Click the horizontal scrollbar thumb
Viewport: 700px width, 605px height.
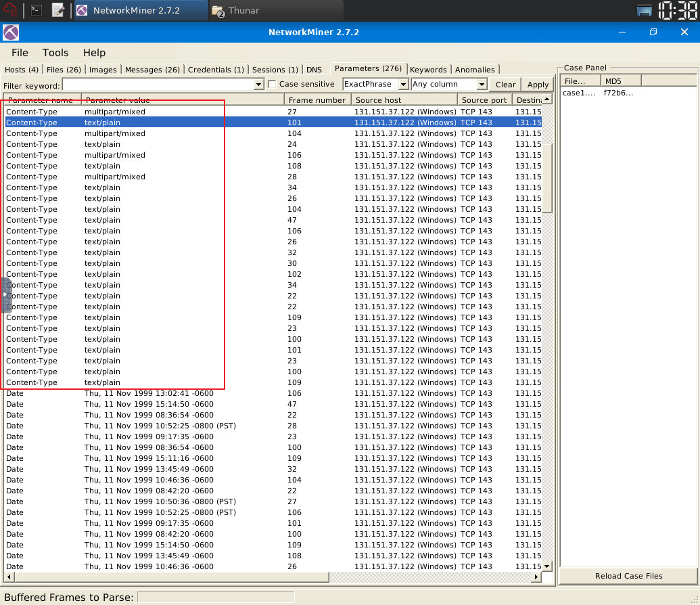[x=171, y=577]
